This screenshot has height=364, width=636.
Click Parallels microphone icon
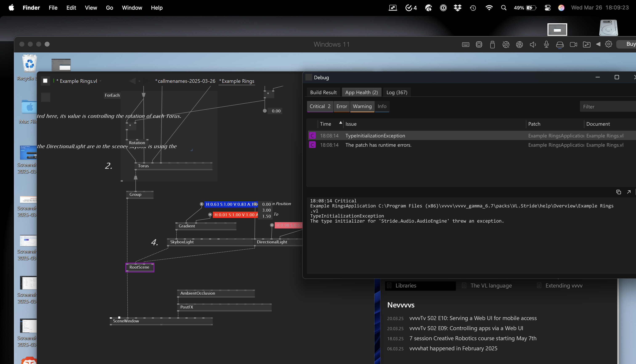click(546, 45)
